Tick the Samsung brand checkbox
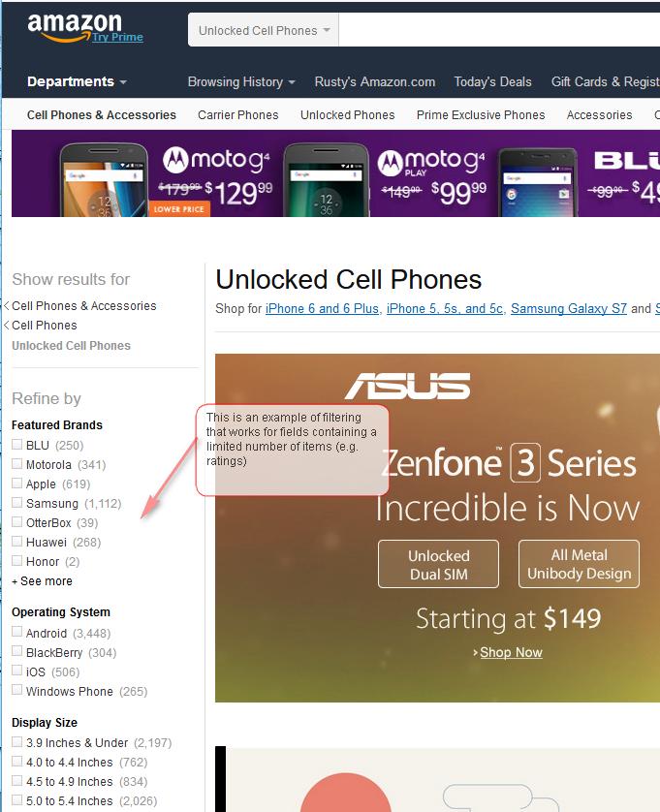The height and width of the screenshot is (812, 660). (17, 503)
